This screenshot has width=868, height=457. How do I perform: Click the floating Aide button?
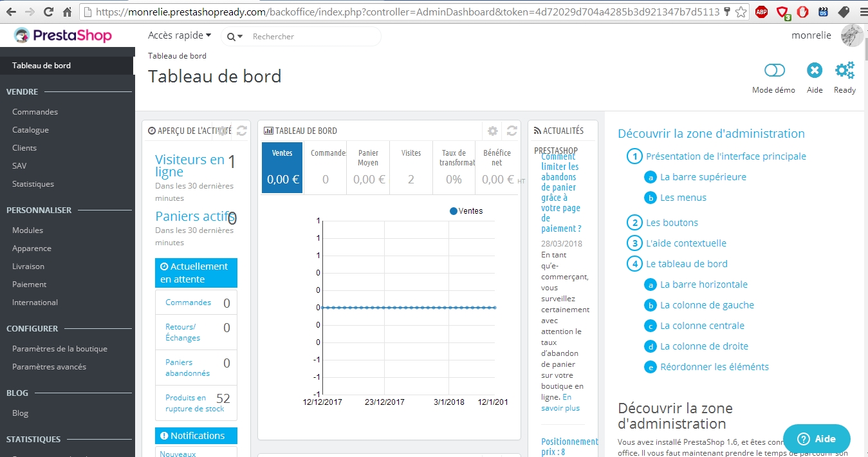click(x=817, y=439)
